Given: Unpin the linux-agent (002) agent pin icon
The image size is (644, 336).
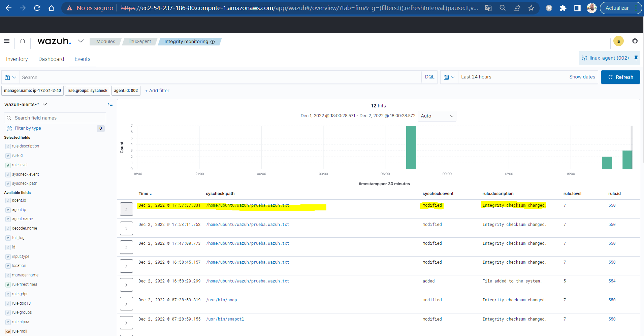Looking at the screenshot, I should click(636, 58).
